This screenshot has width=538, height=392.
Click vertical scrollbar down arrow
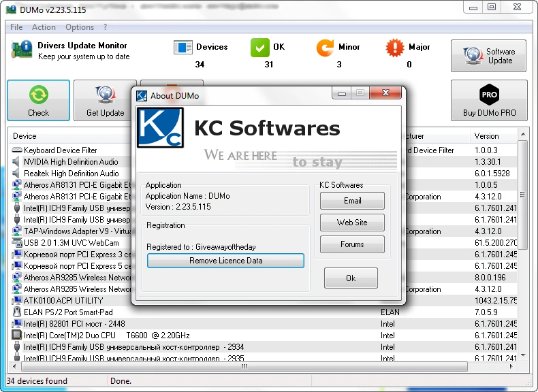(522, 356)
